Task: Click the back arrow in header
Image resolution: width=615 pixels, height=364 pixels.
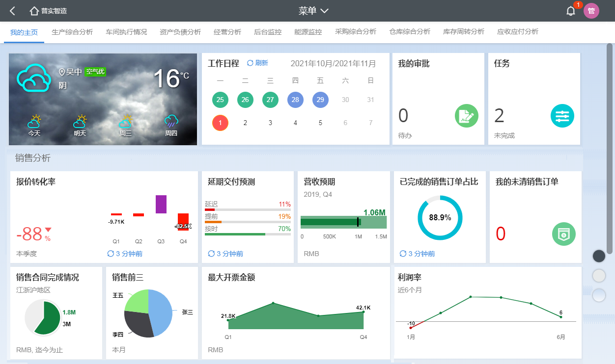Action: click(x=13, y=11)
